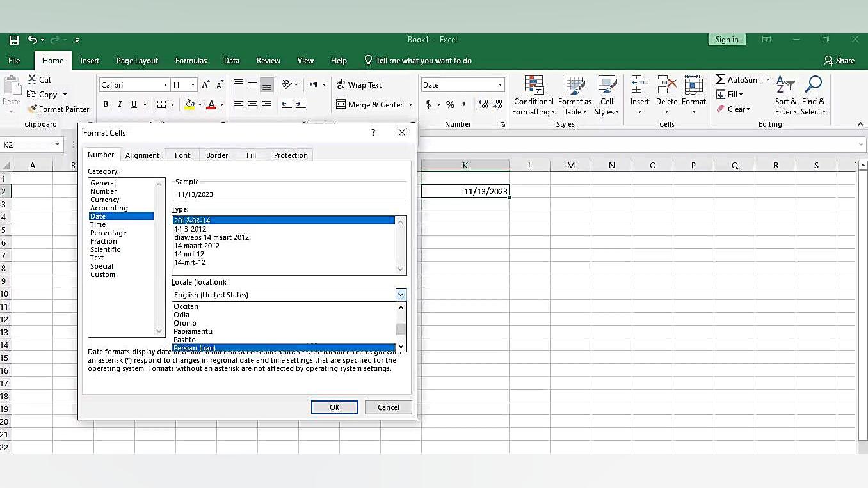
Task: Open Cell Styles gallery
Action: 607,96
